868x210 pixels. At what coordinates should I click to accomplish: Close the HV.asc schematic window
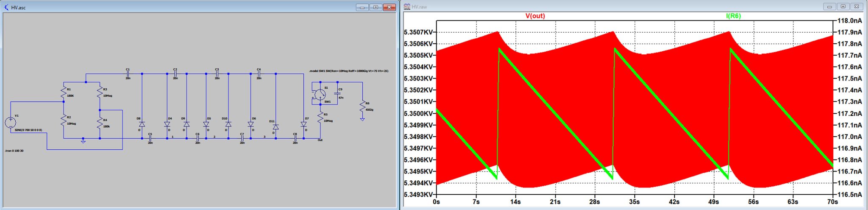tap(389, 7)
